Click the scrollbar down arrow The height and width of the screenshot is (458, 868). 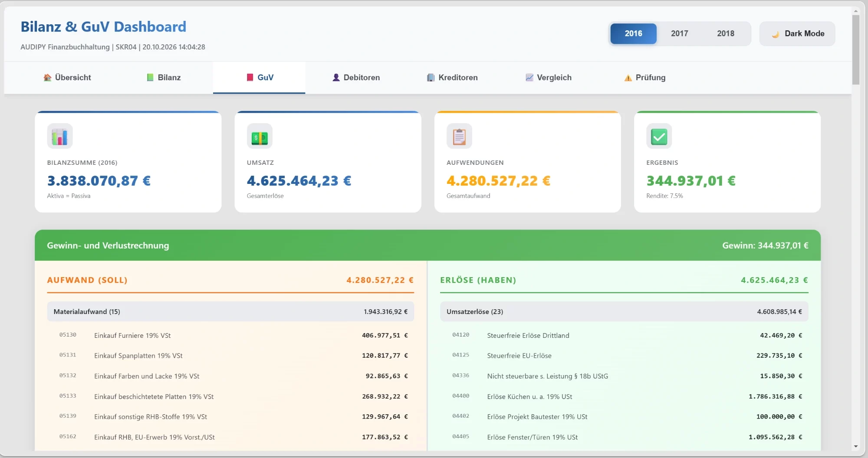[856, 446]
